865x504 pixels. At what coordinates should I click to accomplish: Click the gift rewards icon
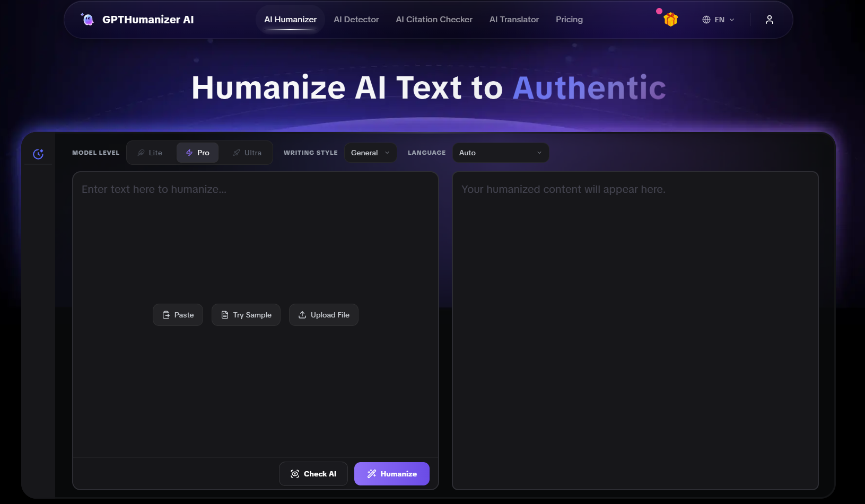tap(670, 19)
